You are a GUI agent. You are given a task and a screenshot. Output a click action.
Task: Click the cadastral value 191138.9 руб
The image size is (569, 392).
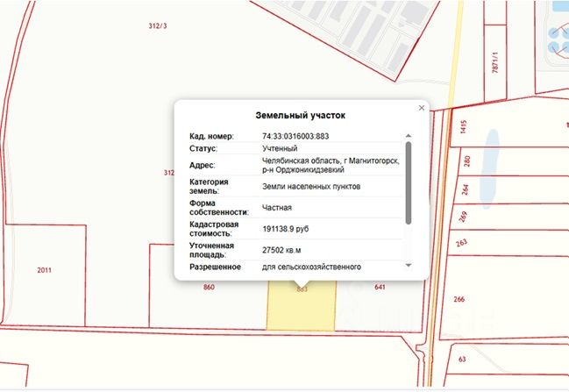coord(286,229)
